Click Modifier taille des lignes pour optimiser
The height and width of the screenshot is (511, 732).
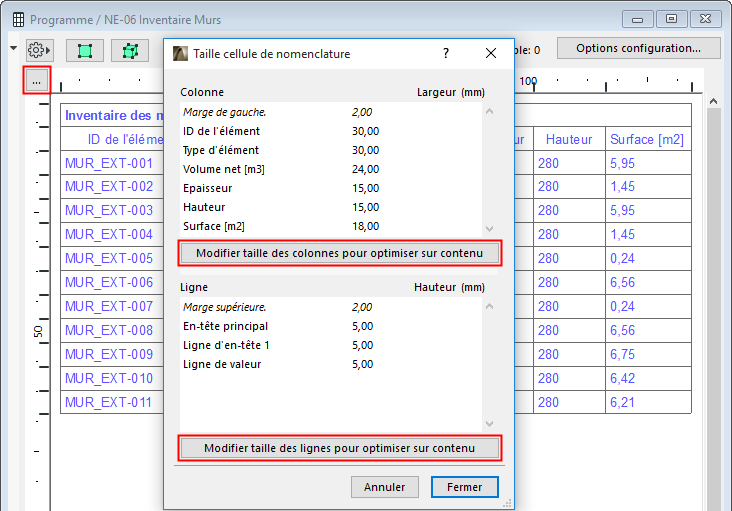click(339, 448)
